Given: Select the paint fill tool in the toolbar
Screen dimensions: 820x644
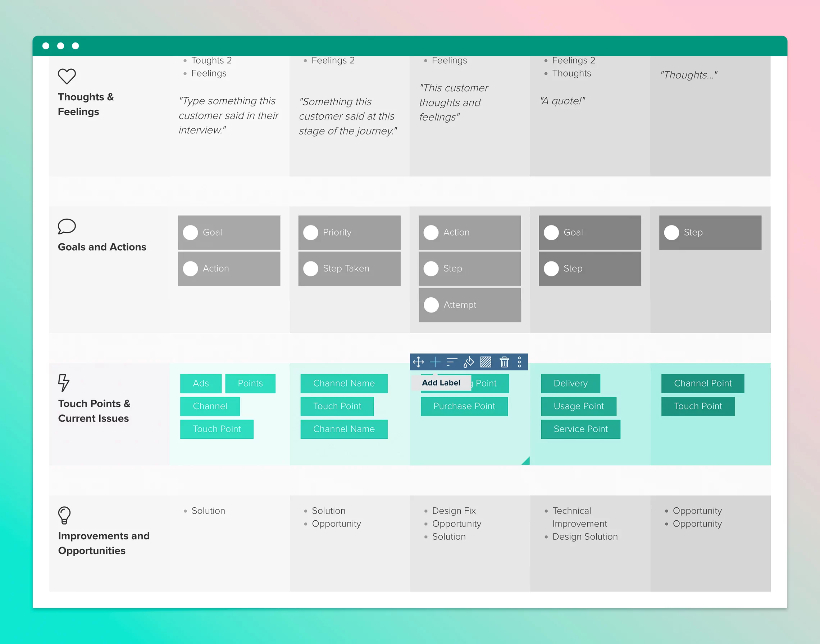Looking at the screenshot, I should (x=469, y=362).
